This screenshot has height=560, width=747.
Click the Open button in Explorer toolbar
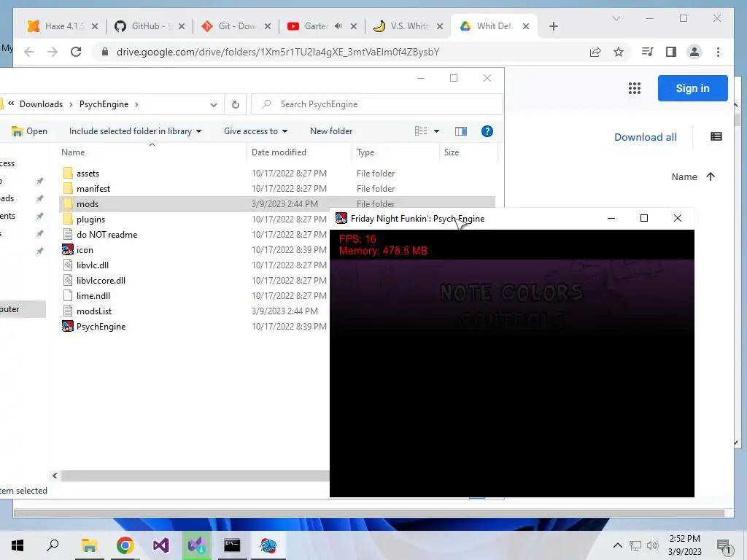(x=29, y=131)
